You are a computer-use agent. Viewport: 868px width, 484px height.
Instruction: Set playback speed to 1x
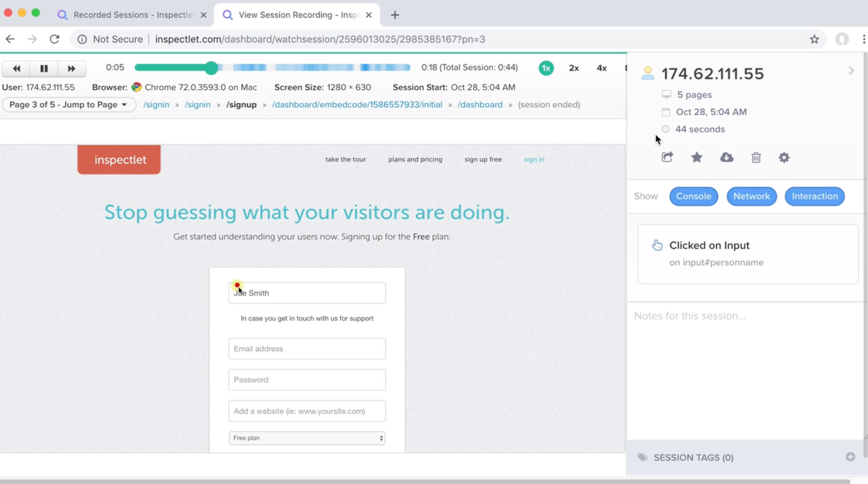click(x=546, y=68)
